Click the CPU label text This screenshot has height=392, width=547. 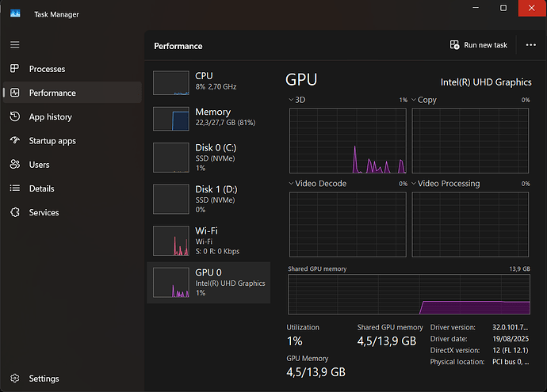(204, 76)
